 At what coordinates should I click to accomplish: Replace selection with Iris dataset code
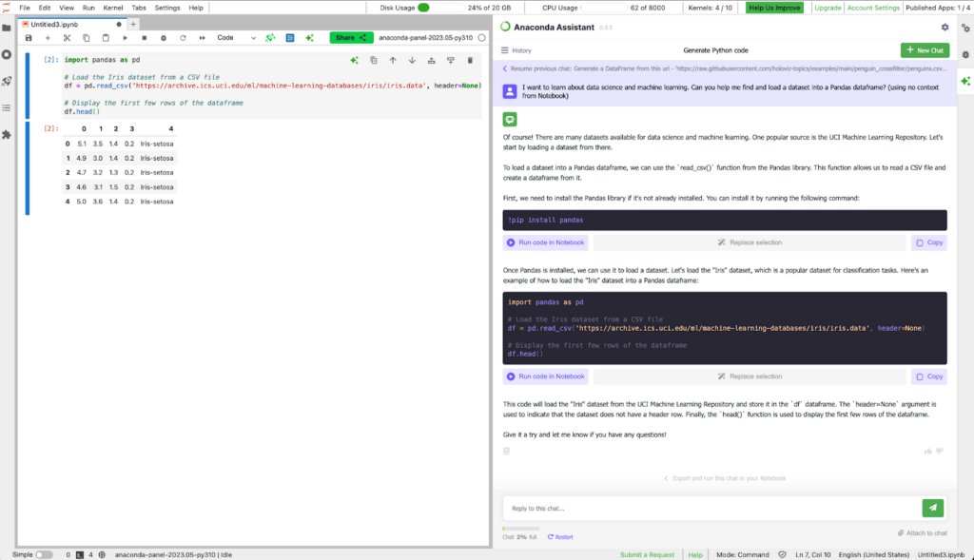[x=750, y=377]
